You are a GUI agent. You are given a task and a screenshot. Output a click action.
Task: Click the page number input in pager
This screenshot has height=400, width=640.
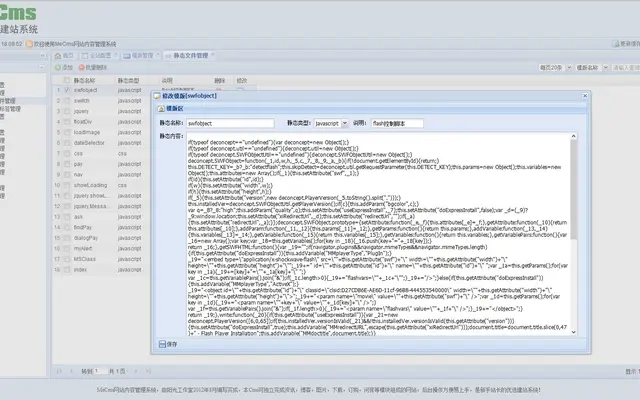pyautogui.click(x=101, y=371)
